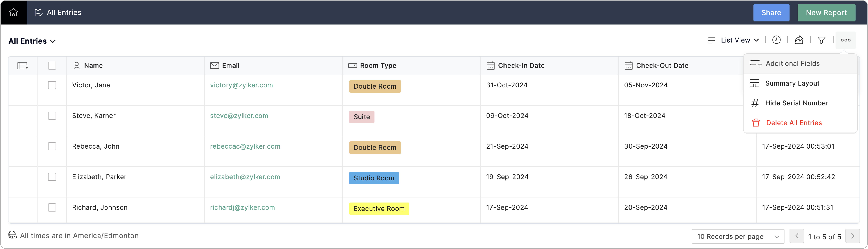The width and height of the screenshot is (868, 249).
Task: Expand the All Entries dropdown
Action: point(32,41)
